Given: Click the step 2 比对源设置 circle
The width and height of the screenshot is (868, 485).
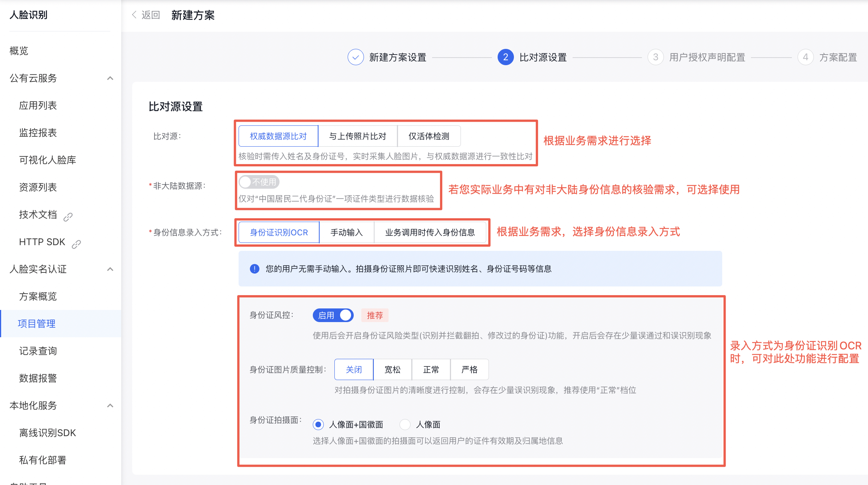Looking at the screenshot, I should pyautogui.click(x=506, y=57).
